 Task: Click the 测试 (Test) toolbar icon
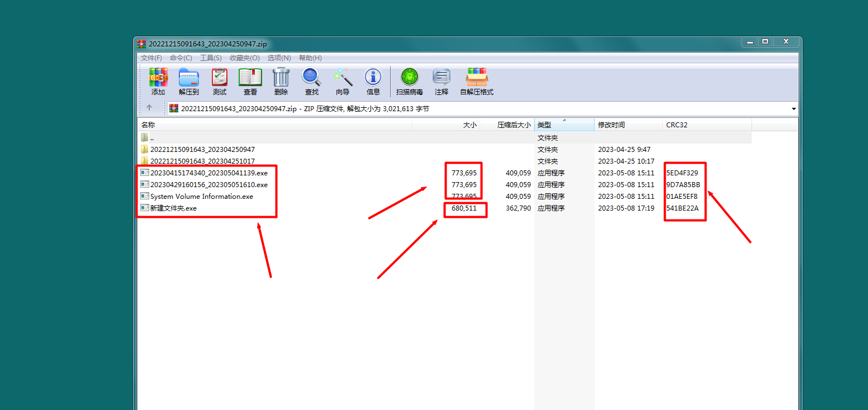[x=220, y=78]
